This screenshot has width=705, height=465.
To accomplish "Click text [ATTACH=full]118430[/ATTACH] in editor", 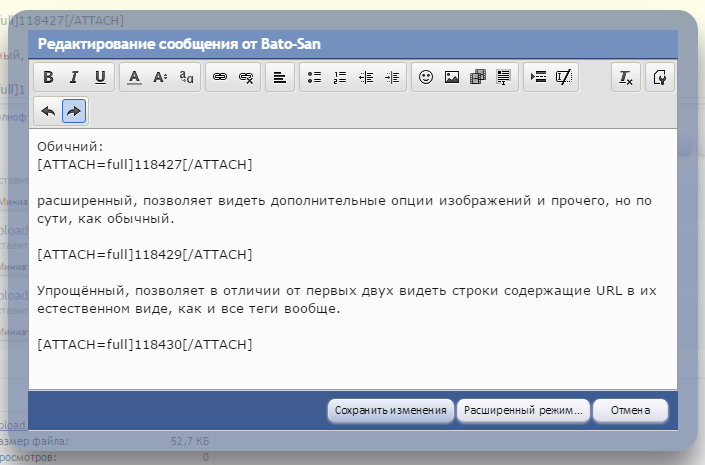I will click(x=145, y=344).
